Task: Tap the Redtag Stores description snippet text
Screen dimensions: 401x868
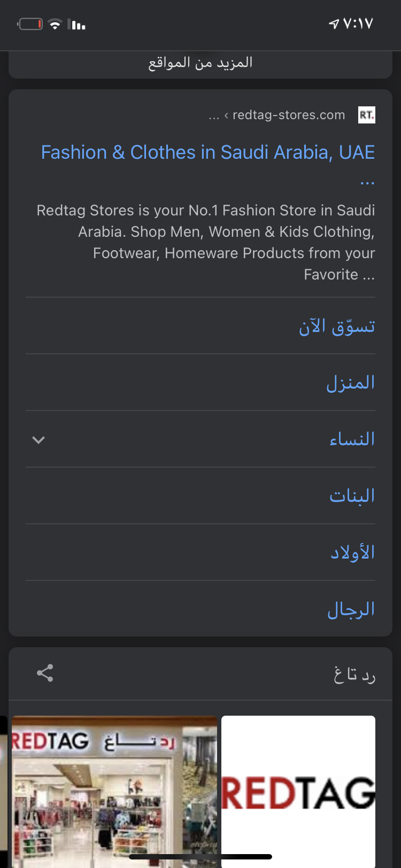Action: click(x=206, y=242)
